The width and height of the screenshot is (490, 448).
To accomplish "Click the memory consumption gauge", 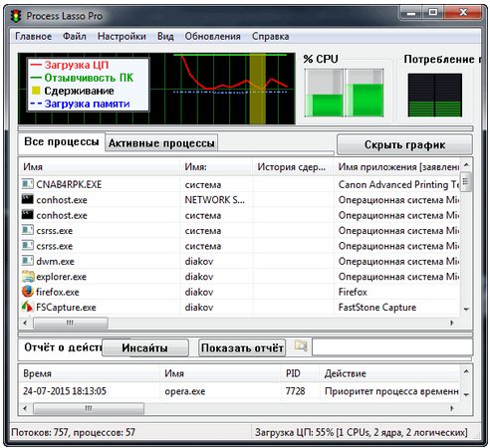I will click(x=434, y=96).
